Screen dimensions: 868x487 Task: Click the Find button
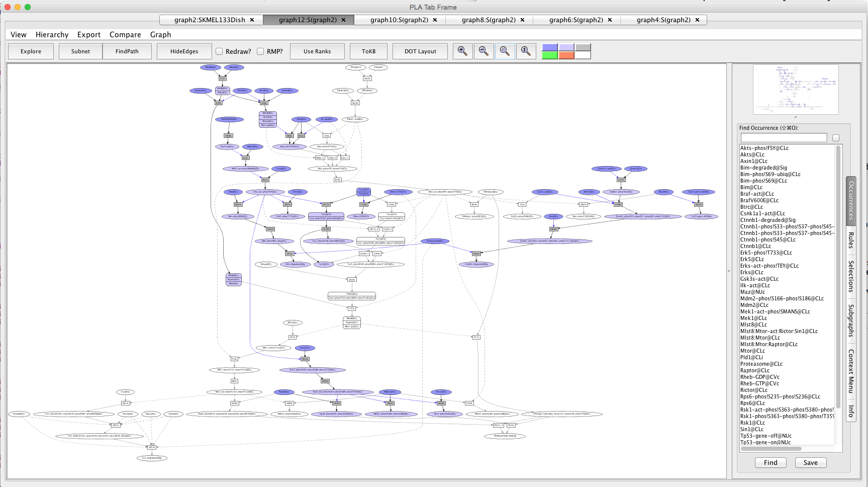(x=770, y=463)
